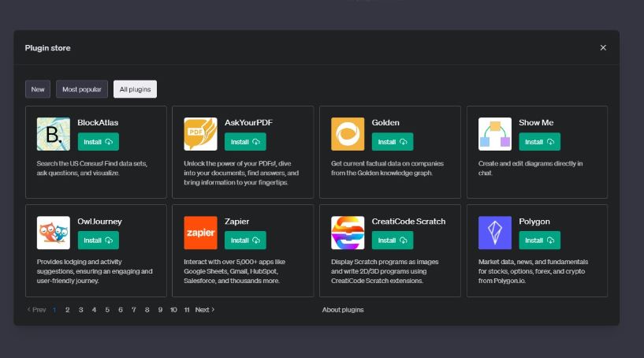Click the AskYourPDF plugin logo
This screenshot has height=358, width=644.
click(200, 134)
